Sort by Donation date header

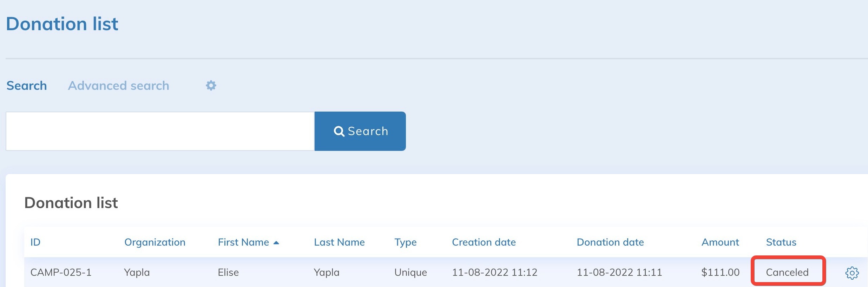click(610, 242)
